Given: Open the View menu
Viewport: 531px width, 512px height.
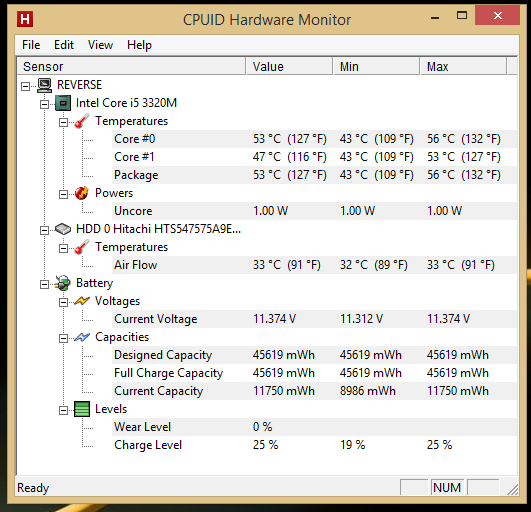Looking at the screenshot, I should tap(100, 45).
